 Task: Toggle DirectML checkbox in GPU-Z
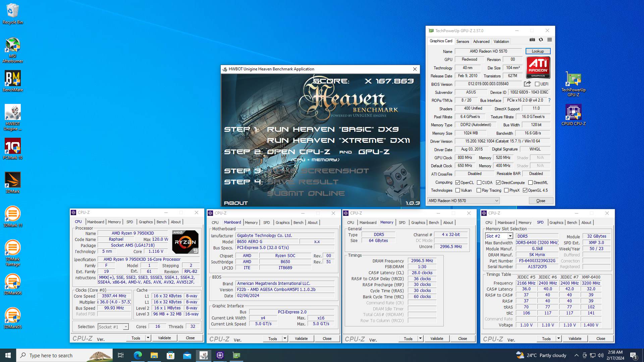tap(530, 183)
